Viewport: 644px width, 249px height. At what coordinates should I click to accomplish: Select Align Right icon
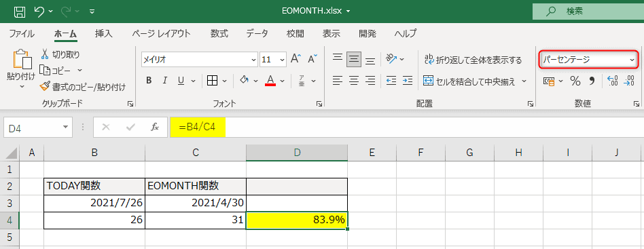pyautogui.click(x=370, y=81)
